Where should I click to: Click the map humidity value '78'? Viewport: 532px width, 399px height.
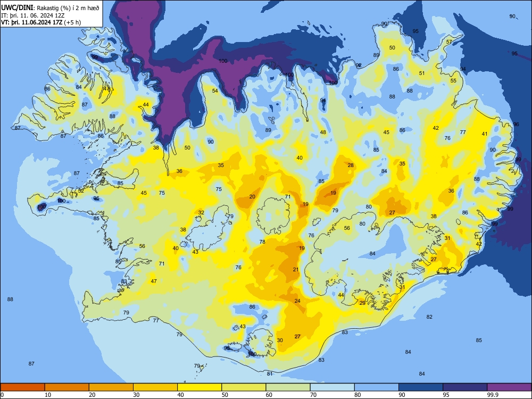(262, 242)
